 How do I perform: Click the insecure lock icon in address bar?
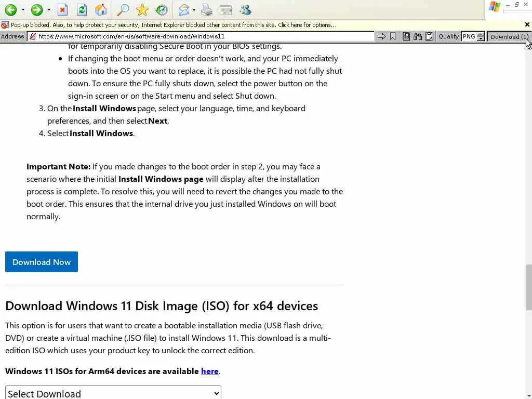33,36
